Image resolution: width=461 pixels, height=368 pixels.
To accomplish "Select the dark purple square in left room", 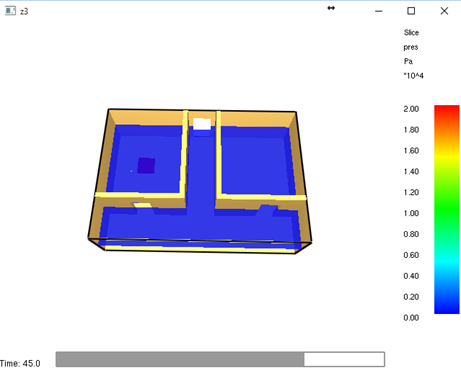I will [x=146, y=166].
